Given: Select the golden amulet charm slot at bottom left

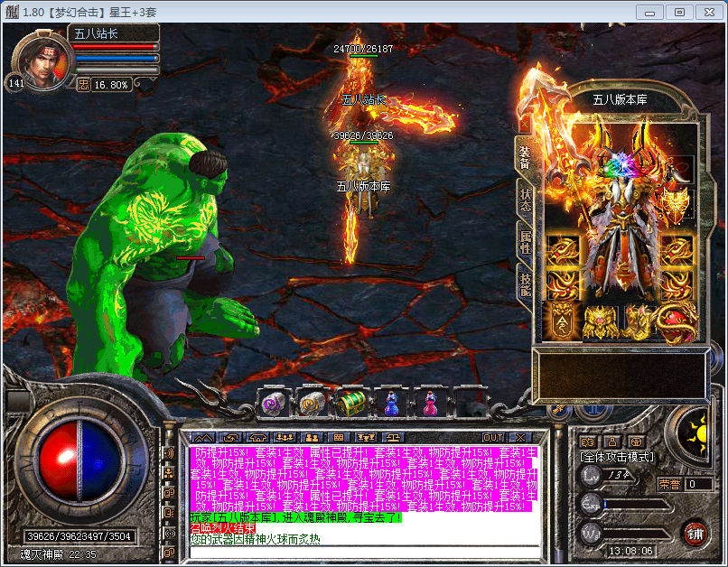Looking at the screenshot, I should point(562,321).
